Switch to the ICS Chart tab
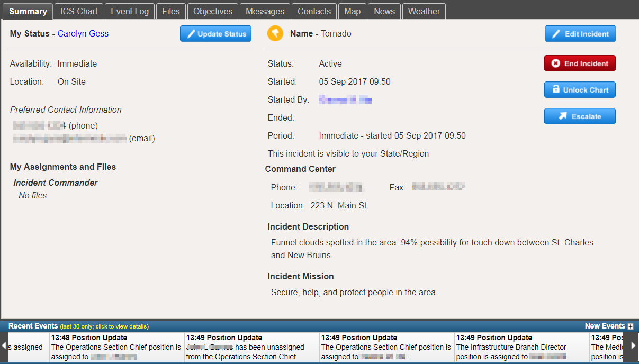The height and width of the screenshot is (364, 639). tap(78, 11)
